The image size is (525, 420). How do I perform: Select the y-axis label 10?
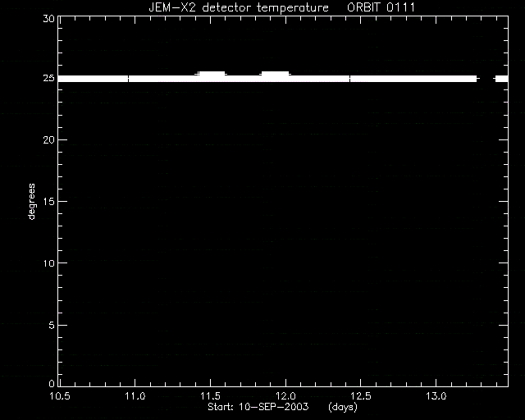click(49, 263)
